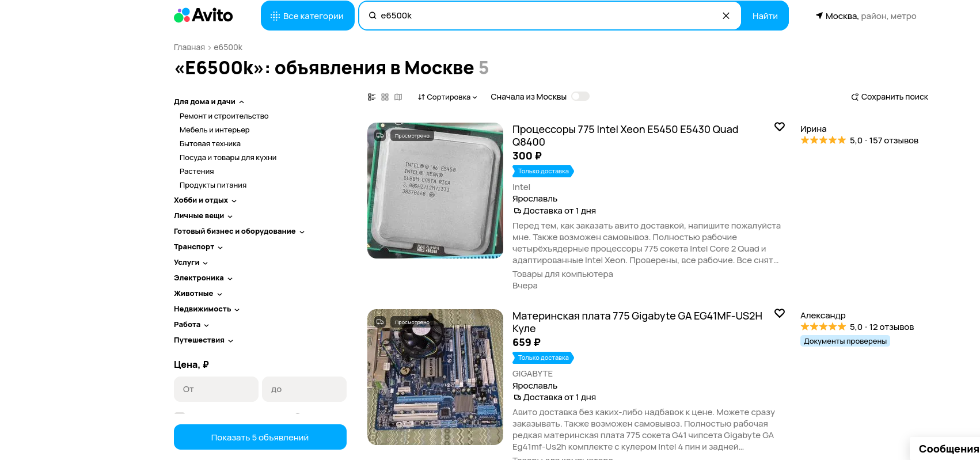Open the Avito logo homepage
980x460 pixels.
pos(203,16)
